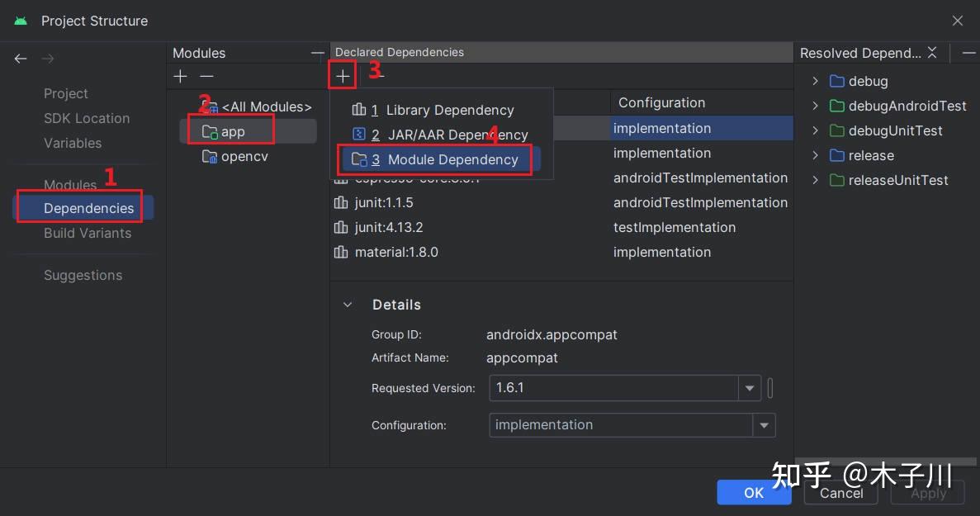
Task: Close the Resolved Dependencies panel
Action: pyautogui.click(x=932, y=52)
